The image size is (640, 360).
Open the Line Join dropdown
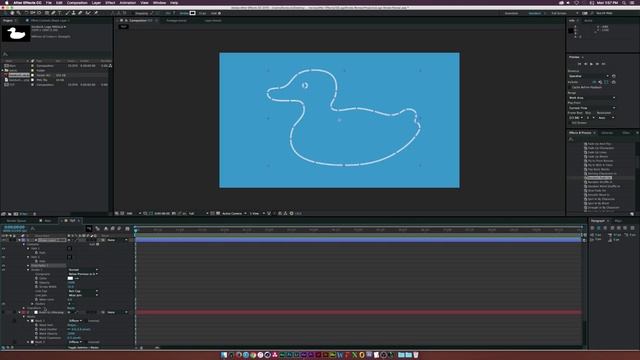[83, 295]
